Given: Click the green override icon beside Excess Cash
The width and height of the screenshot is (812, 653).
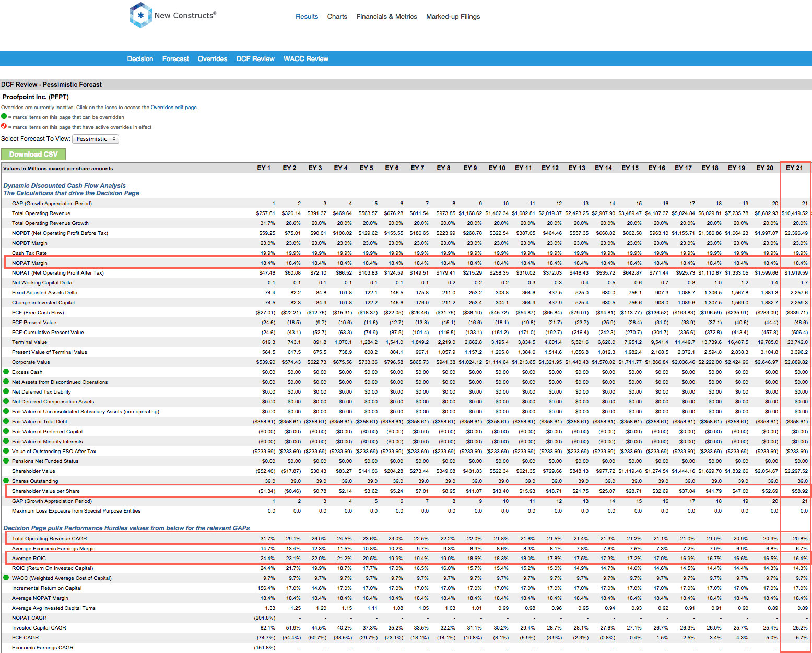Looking at the screenshot, I should (6, 372).
